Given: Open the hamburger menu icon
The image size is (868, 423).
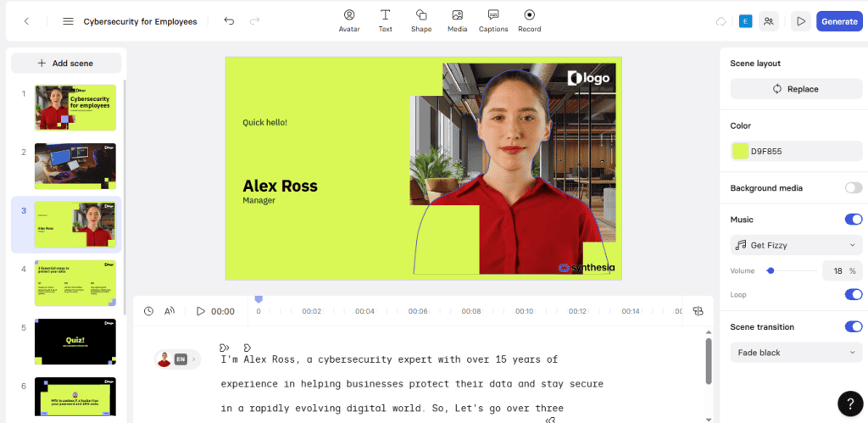Looking at the screenshot, I should click(68, 21).
